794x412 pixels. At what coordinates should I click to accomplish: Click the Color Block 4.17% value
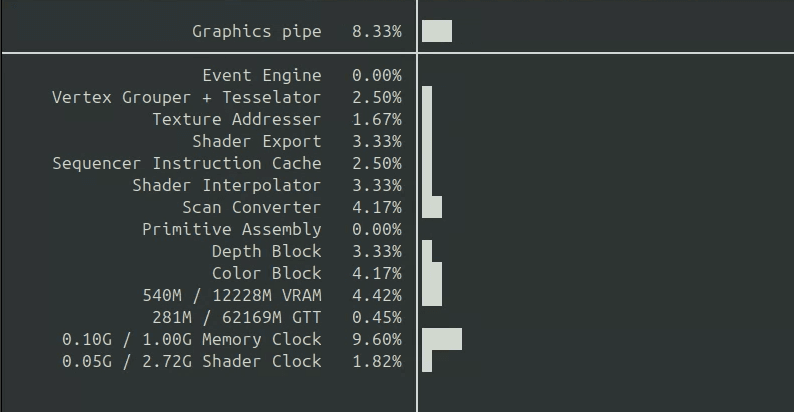tap(376, 273)
